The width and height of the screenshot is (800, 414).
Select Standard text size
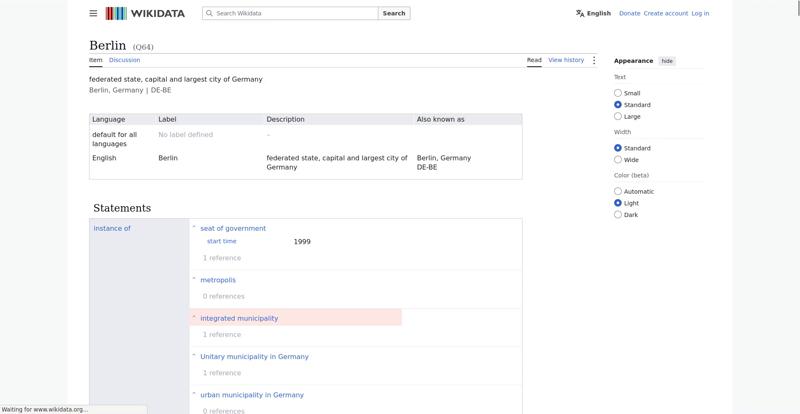[618, 105]
